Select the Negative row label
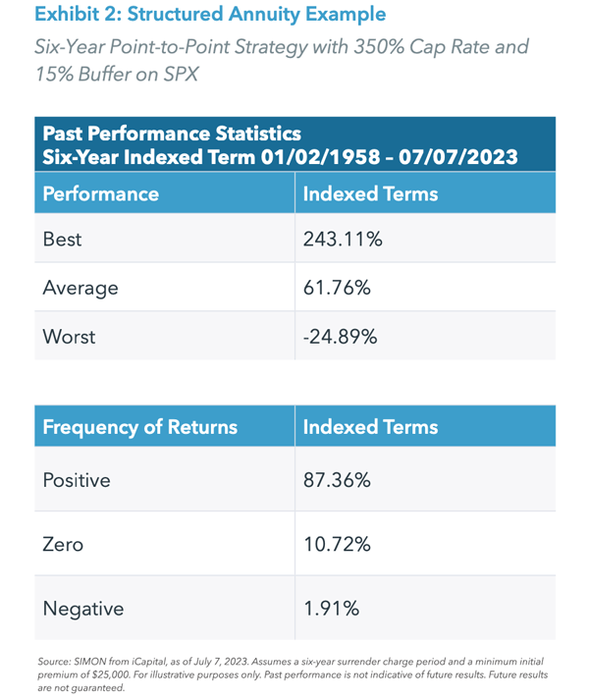Viewport: 589px width, 700px height. coord(83,609)
